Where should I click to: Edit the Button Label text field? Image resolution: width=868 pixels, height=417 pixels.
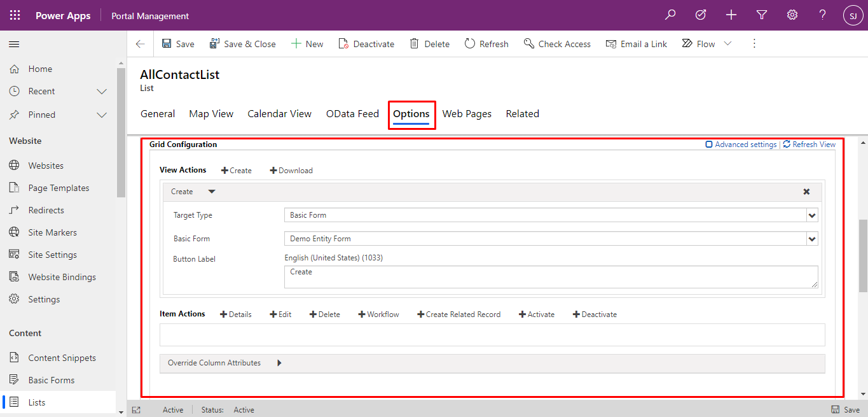(x=551, y=276)
